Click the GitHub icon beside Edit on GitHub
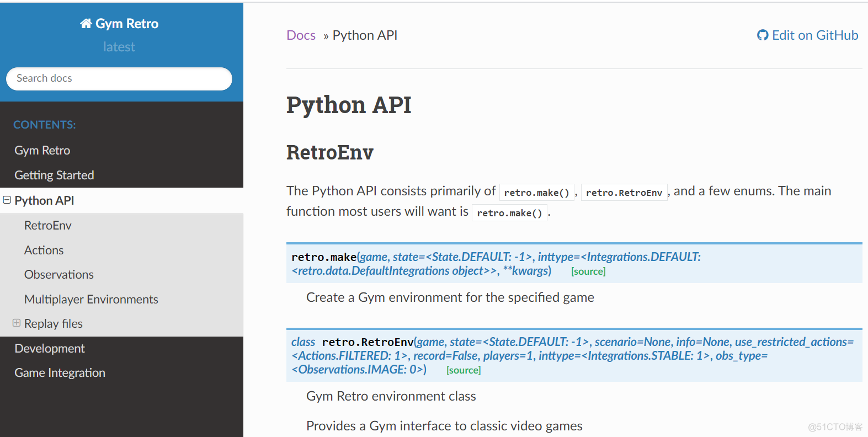The image size is (868, 437). click(x=763, y=35)
